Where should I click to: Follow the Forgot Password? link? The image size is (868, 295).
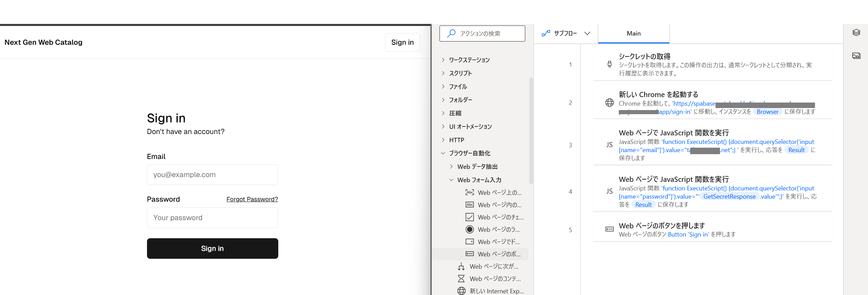252,199
